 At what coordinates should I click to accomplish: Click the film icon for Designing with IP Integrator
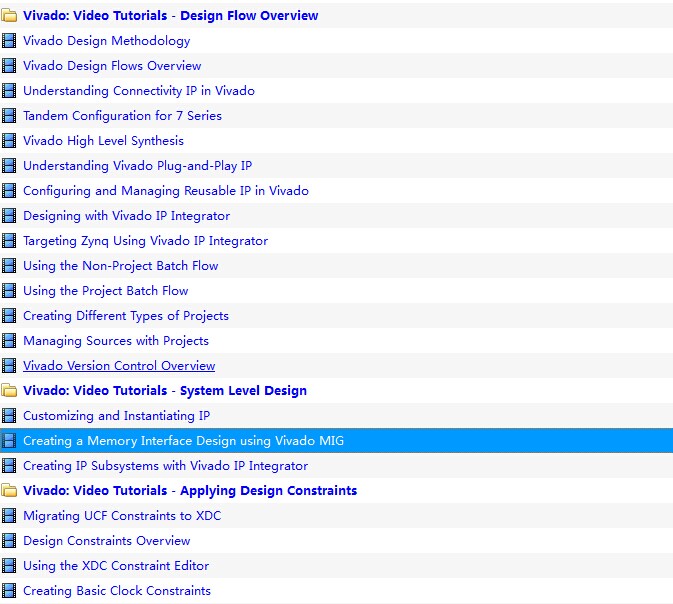click(9, 215)
